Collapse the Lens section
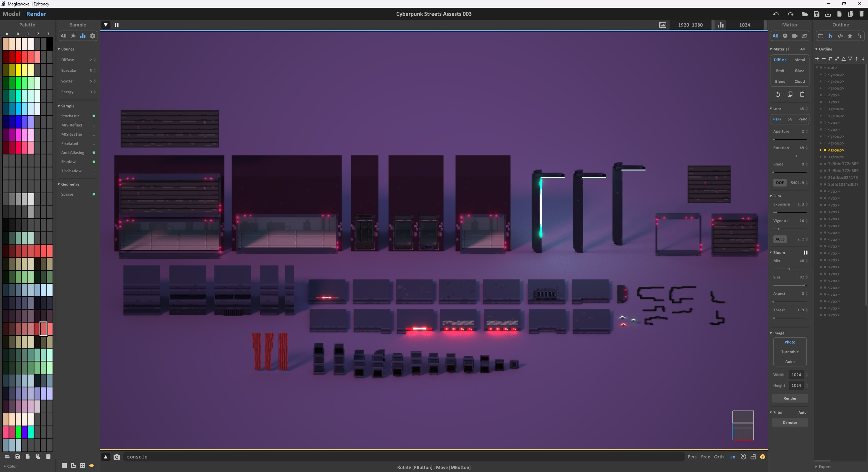The image size is (868, 472). point(771,109)
